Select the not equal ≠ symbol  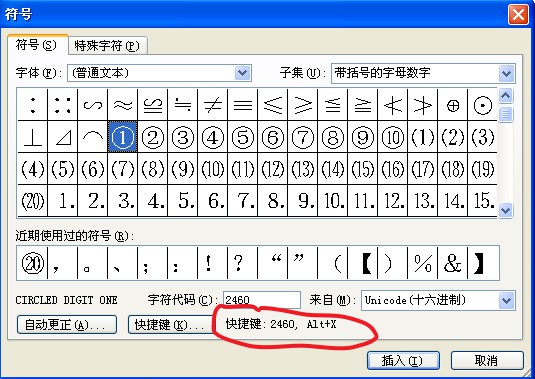tap(213, 105)
